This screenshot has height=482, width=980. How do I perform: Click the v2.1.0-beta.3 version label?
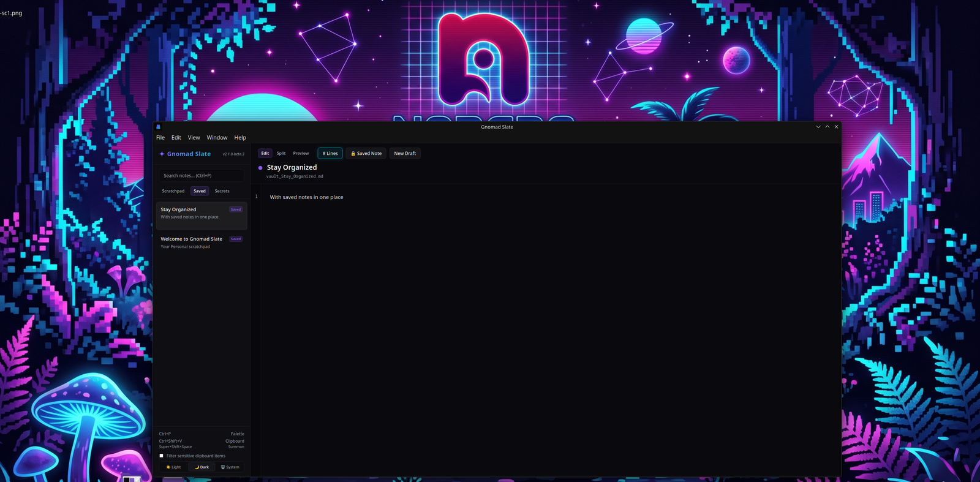[x=233, y=154]
